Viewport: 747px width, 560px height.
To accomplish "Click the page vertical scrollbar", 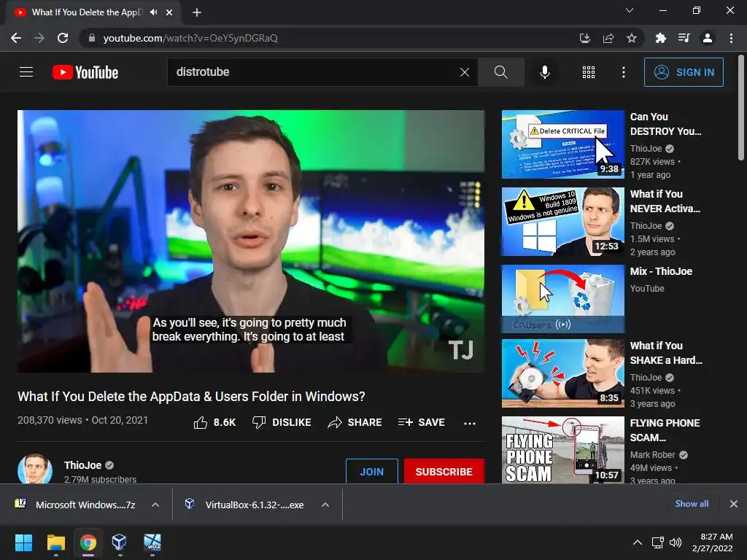I will coord(741,107).
